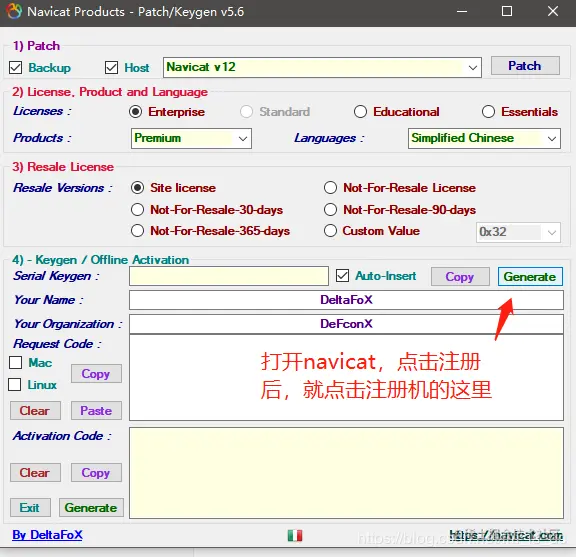Screen dimensions: 576x557
Task: Click Copy button beside Request Code
Action: coord(96,374)
